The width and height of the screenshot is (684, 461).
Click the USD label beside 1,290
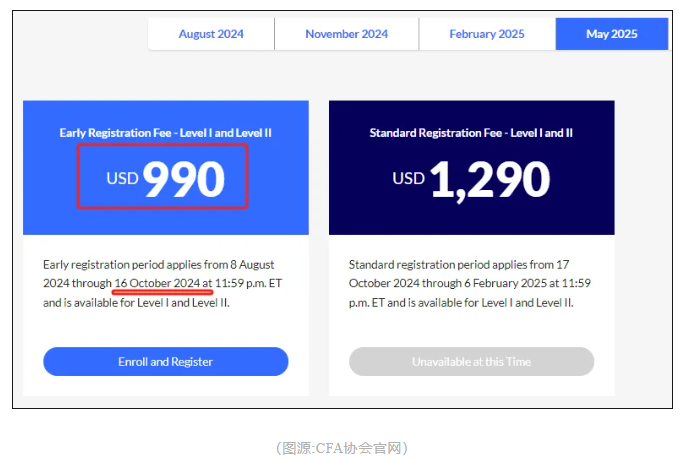[408, 180]
